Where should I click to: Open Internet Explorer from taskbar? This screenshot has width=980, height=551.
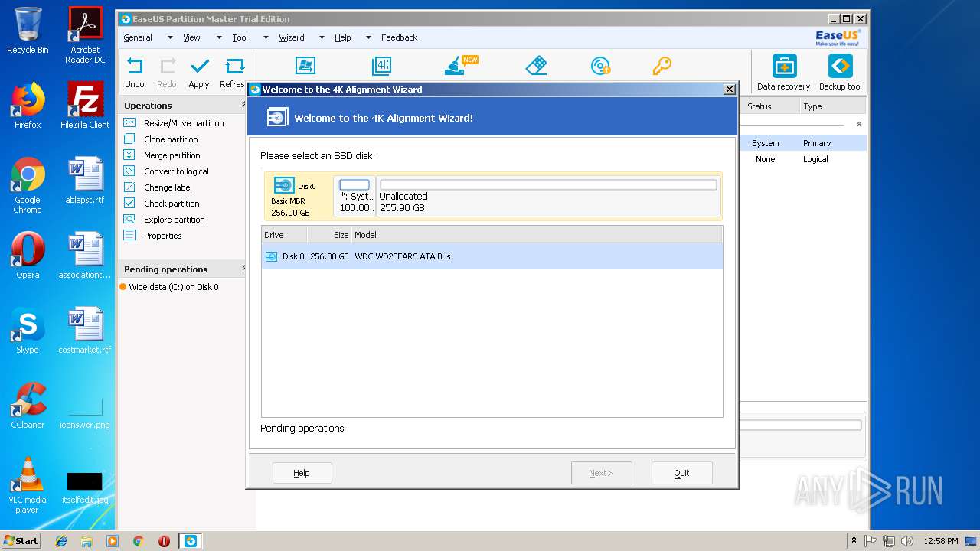(x=61, y=540)
